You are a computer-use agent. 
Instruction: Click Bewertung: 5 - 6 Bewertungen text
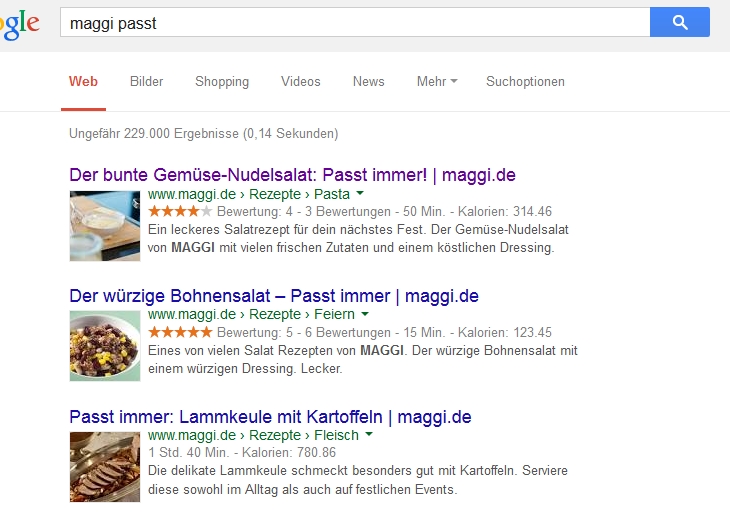pos(304,333)
